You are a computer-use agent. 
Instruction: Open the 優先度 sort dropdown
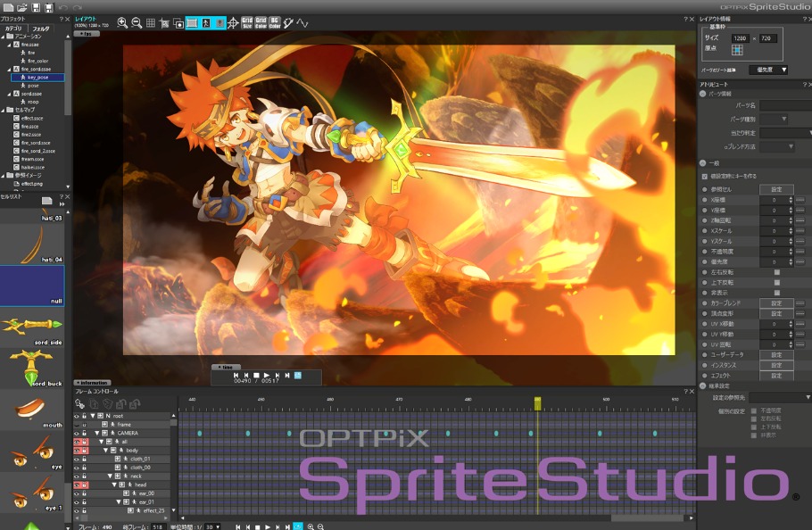[x=769, y=70]
